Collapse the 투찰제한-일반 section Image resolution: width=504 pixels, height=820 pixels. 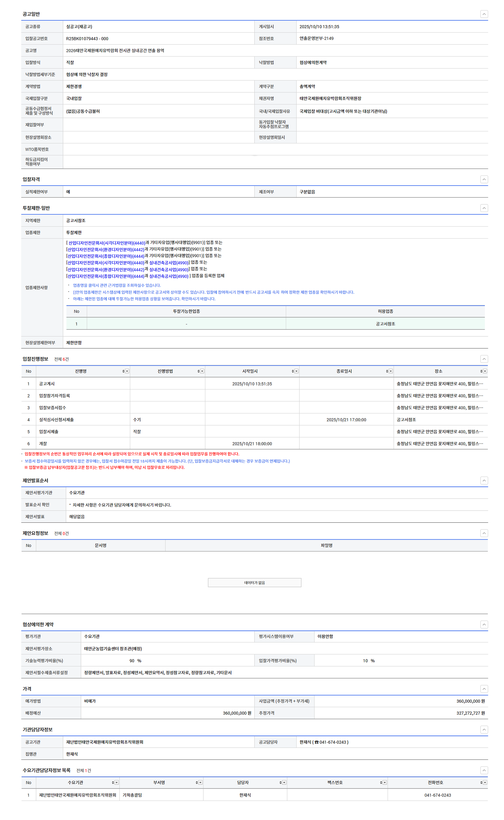(484, 208)
